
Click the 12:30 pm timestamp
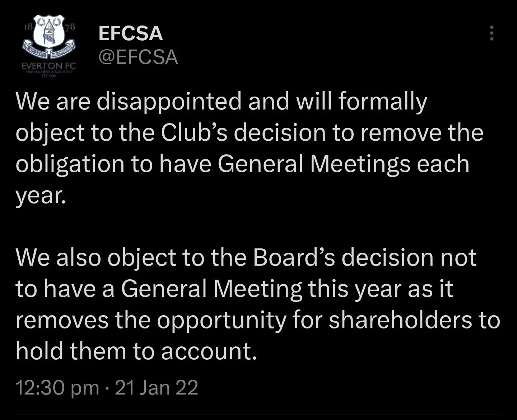57,388
